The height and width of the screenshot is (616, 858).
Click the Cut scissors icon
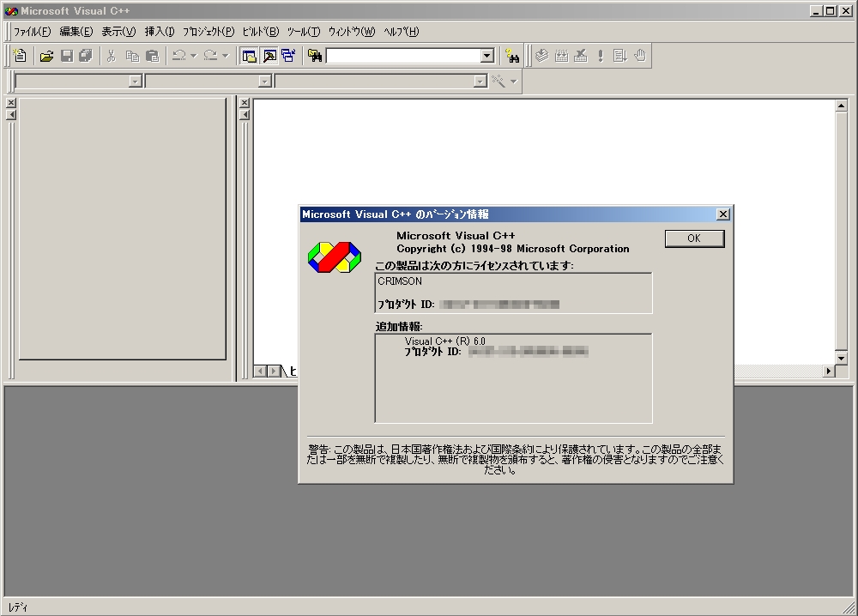[112, 56]
